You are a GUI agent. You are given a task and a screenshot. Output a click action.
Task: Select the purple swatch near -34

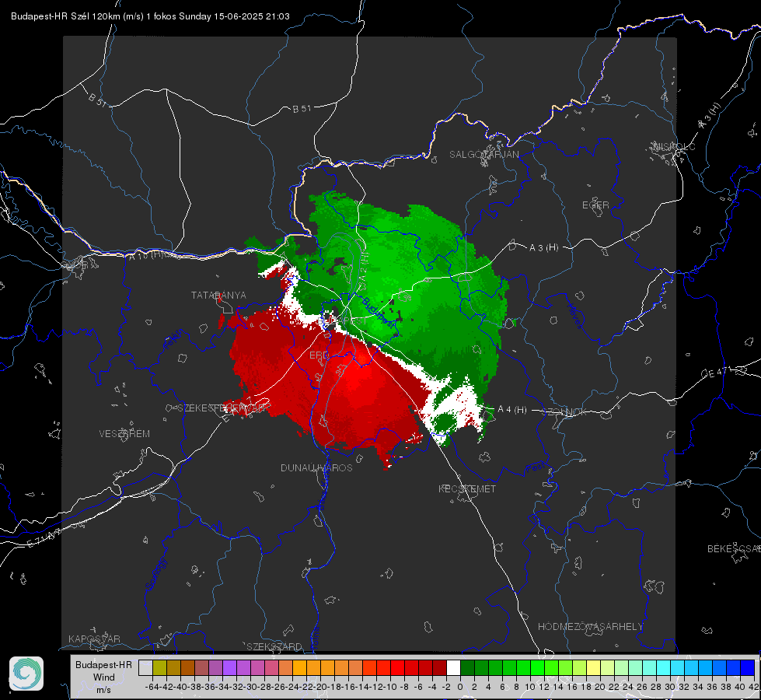click(229, 667)
